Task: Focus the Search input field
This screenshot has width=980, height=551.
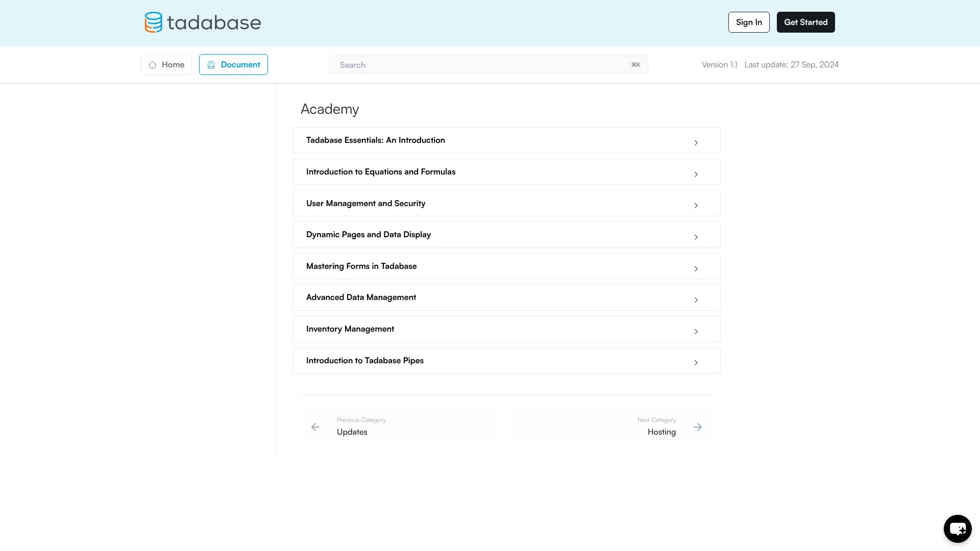Action: pyautogui.click(x=488, y=65)
